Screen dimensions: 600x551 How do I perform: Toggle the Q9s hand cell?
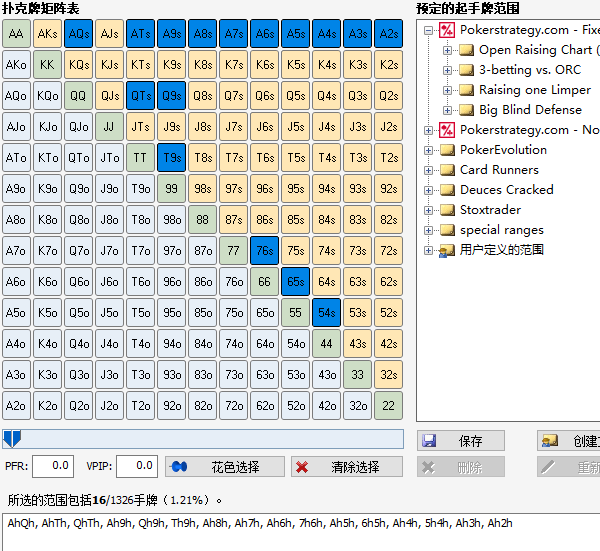[x=171, y=96]
